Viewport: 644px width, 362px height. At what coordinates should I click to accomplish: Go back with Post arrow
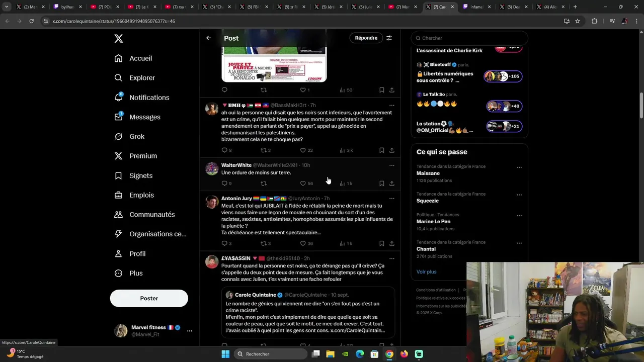(x=209, y=38)
